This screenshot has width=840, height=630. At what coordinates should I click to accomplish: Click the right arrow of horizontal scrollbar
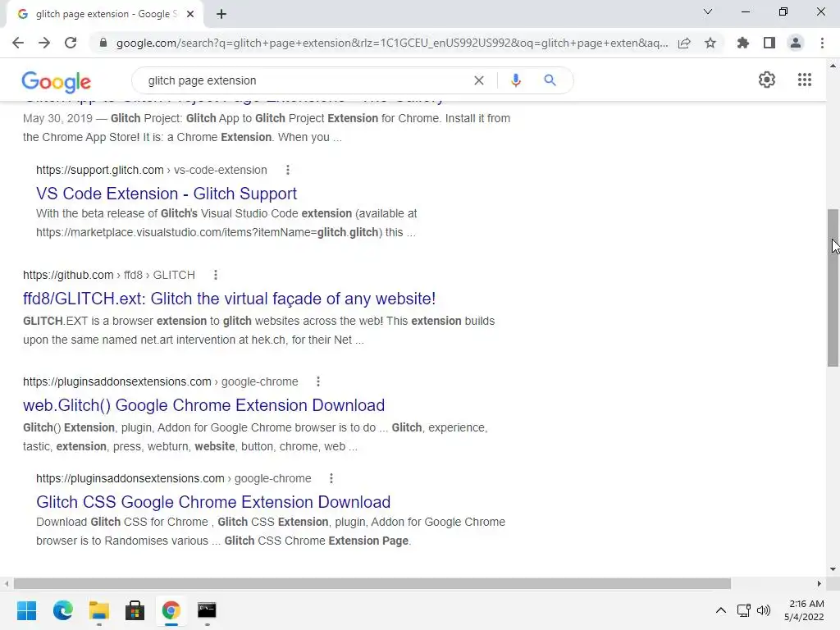pyautogui.click(x=819, y=583)
